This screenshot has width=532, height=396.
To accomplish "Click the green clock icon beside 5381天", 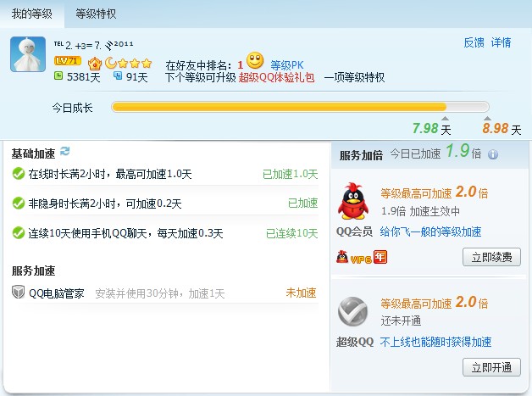I will pos(58,75).
